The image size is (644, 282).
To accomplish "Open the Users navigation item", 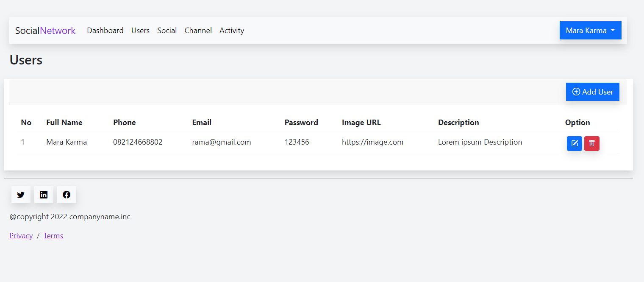I will (x=140, y=31).
